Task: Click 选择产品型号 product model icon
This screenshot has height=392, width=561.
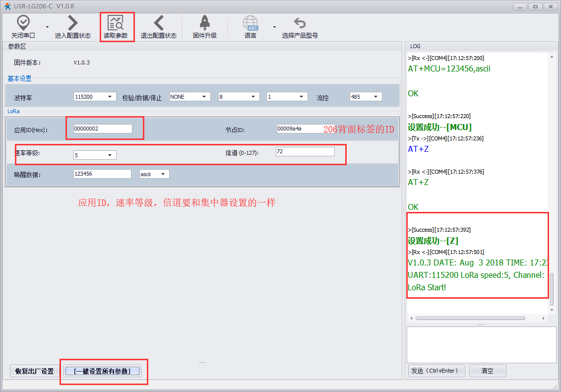Action: point(300,23)
